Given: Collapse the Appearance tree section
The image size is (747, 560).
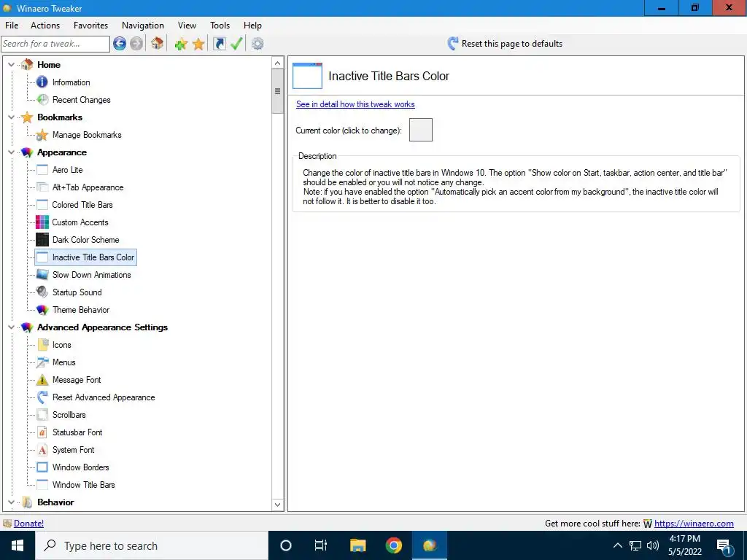Looking at the screenshot, I should click(x=12, y=152).
